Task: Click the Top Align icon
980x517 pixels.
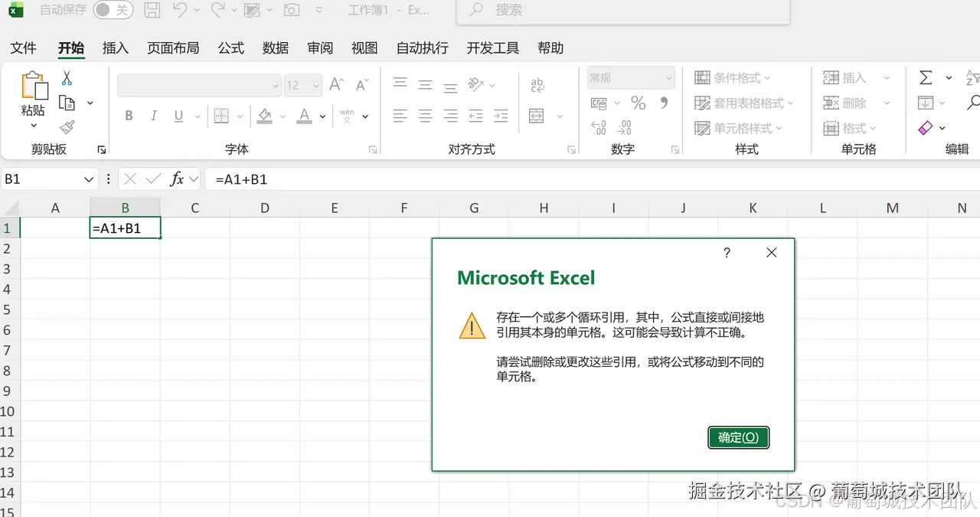Action: tap(400, 84)
